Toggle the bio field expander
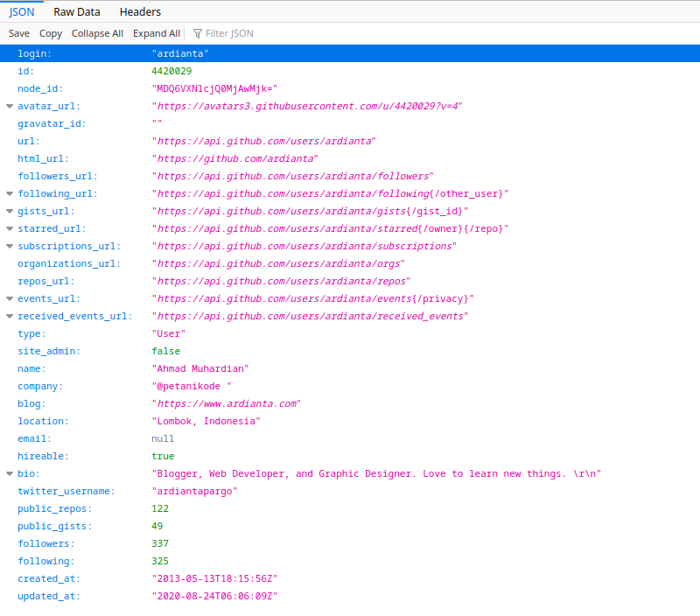The image size is (700, 616). pos(9,473)
